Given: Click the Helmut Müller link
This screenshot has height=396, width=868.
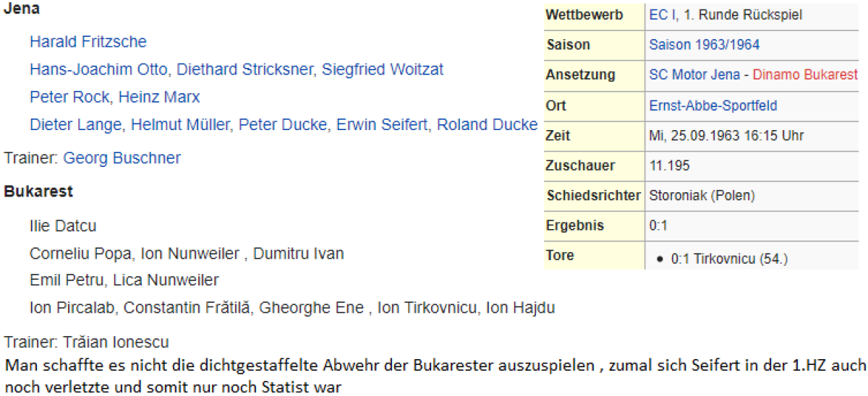Looking at the screenshot, I should tap(180, 125).
